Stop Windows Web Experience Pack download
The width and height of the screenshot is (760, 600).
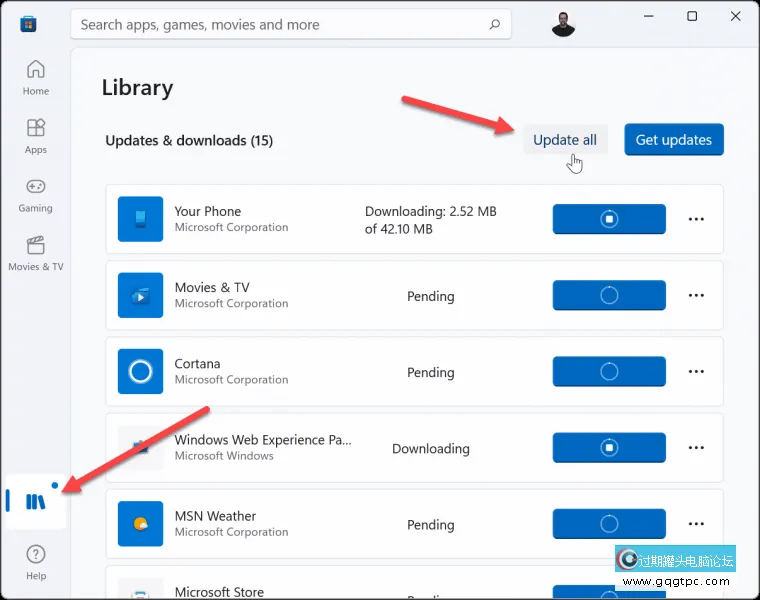[608, 448]
